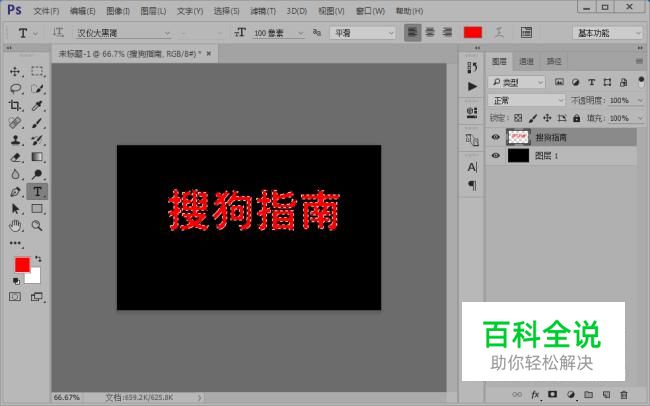Turn layer filtering on or off
The height and width of the screenshot is (406, 650).
click(641, 81)
